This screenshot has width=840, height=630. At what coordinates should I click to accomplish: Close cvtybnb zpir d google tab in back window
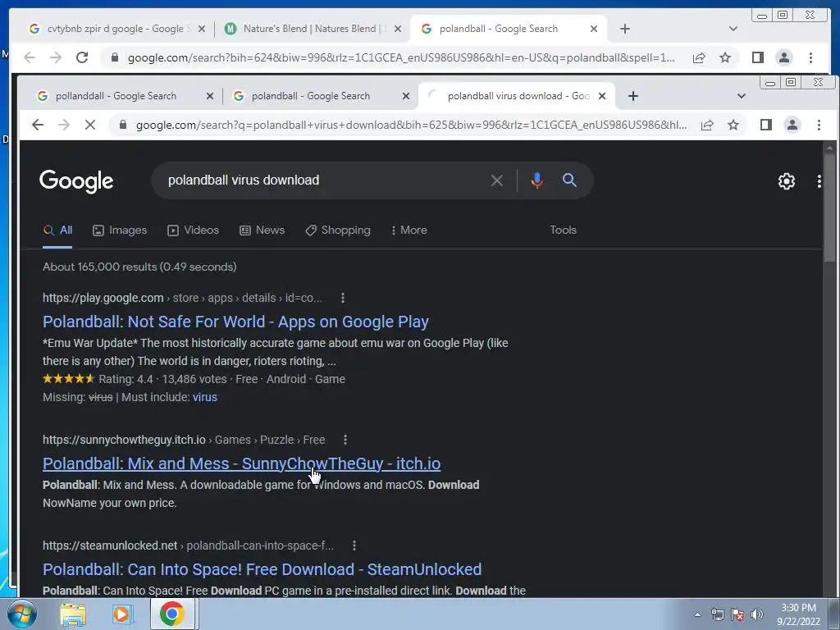point(202,29)
